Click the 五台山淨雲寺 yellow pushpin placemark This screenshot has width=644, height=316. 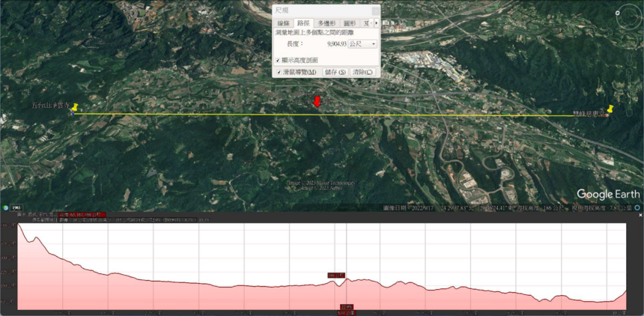74,108
